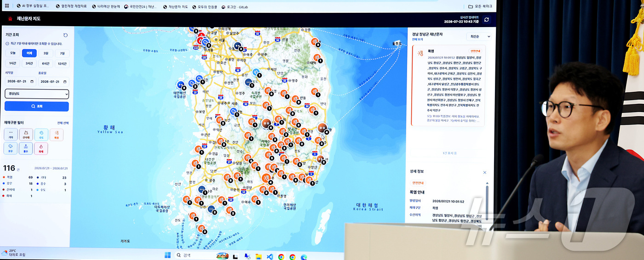644x260 pixels.
Task: Toggle the 호우 heavy rain filter
Action: coord(11,148)
